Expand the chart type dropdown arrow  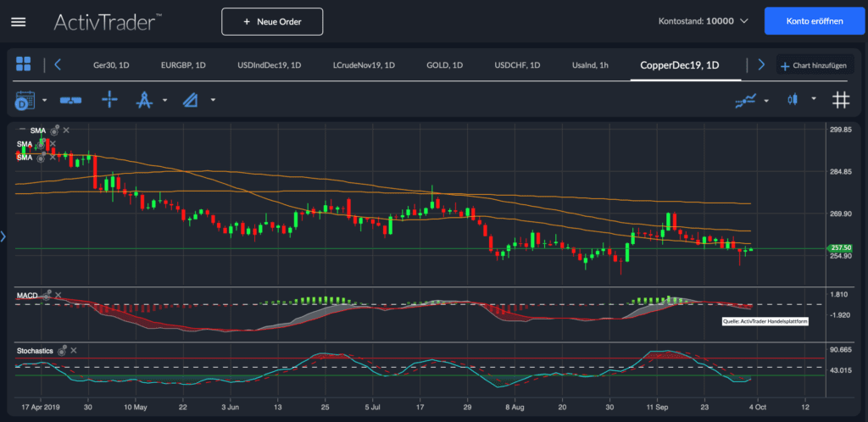814,99
